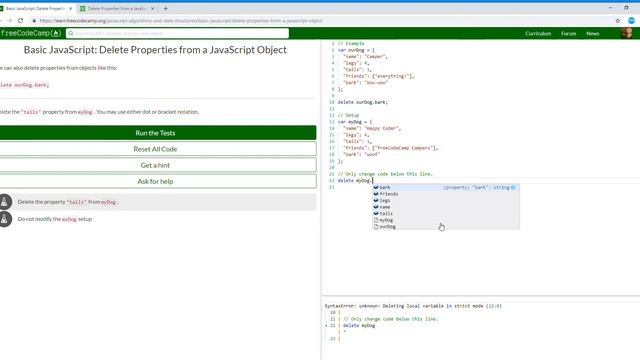Click the 'Do not modify the myDog setup' text
The height and width of the screenshot is (360, 640).
click(x=55, y=219)
